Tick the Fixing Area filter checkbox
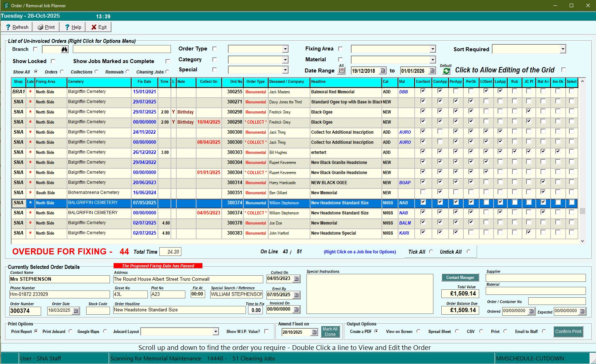 (x=340, y=49)
